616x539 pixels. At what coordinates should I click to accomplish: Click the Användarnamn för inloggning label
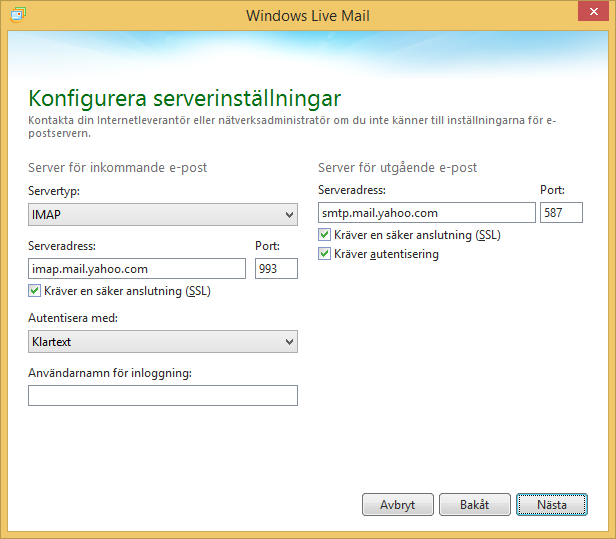coord(110,373)
